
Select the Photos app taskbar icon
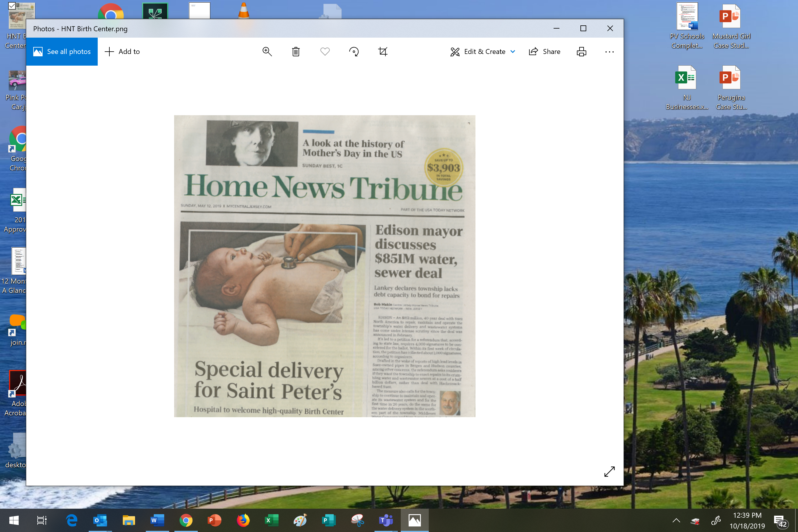point(415,520)
